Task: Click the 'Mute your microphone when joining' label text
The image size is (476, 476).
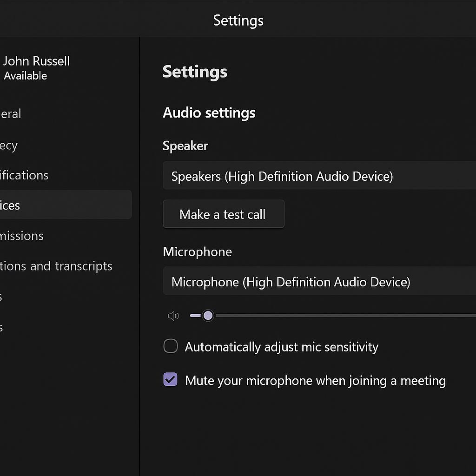Action: pos(316,381)
